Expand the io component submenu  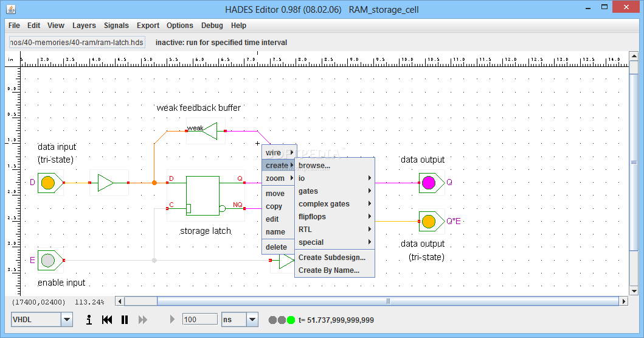[x=334, y=178]
